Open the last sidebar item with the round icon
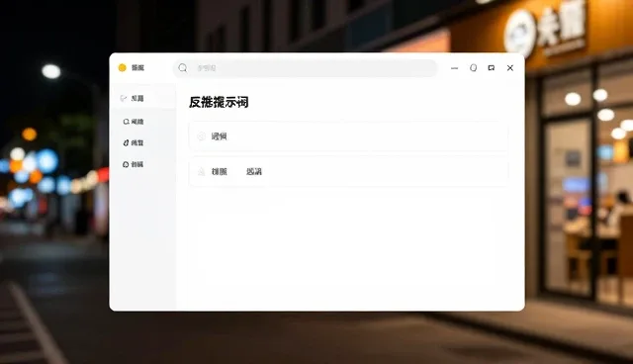 pyautogui.click(x=134, y=164)
